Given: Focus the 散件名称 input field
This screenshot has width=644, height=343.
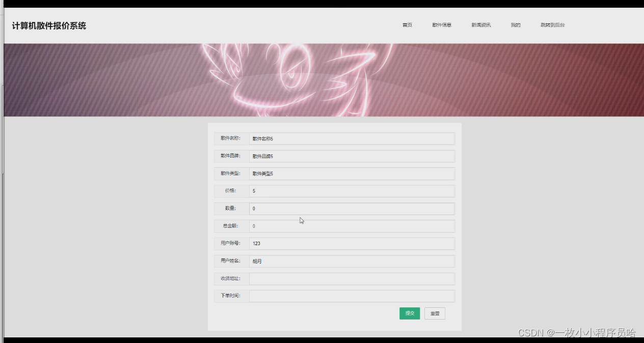Looking at the screenshot, I should point(352,139).
